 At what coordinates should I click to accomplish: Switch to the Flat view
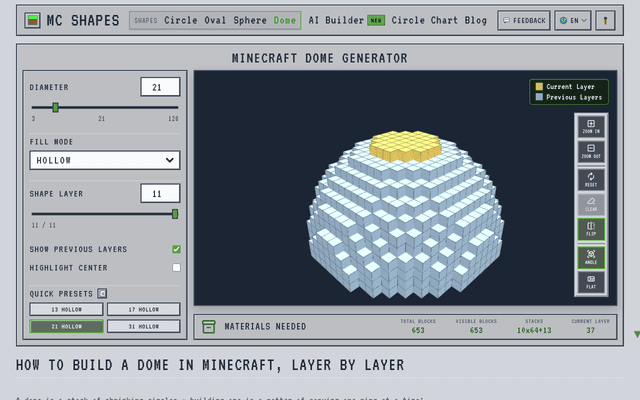[591, 282]
